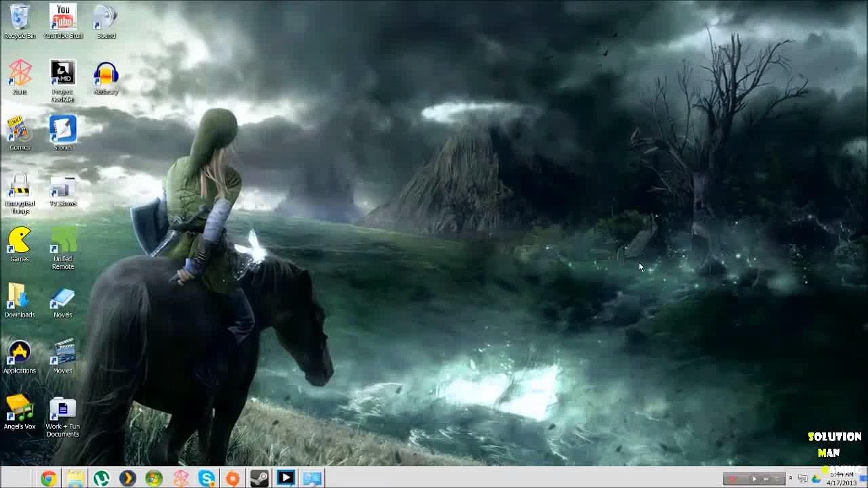Select the Applications desktop shortcut

point(20,357)
